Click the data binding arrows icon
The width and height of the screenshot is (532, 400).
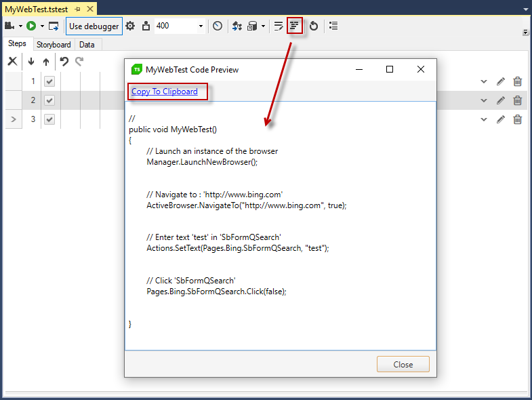(237, 26)
